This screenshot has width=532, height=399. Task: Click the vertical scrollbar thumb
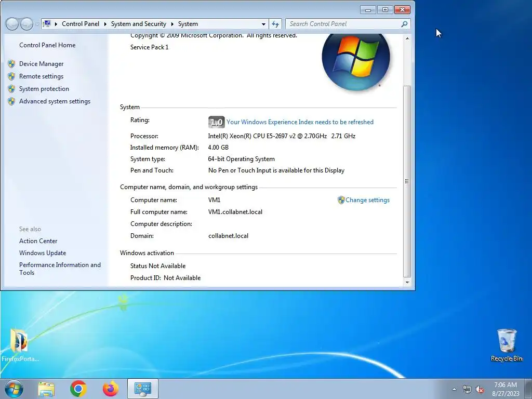tap(407, 181)
